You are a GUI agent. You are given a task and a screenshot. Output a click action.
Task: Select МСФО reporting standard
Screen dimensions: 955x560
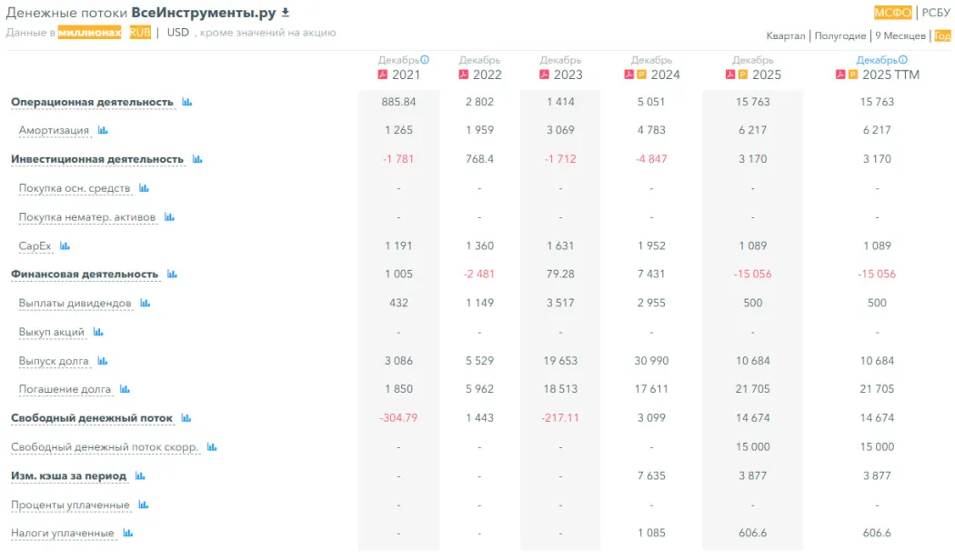click(x=892, y=13)
